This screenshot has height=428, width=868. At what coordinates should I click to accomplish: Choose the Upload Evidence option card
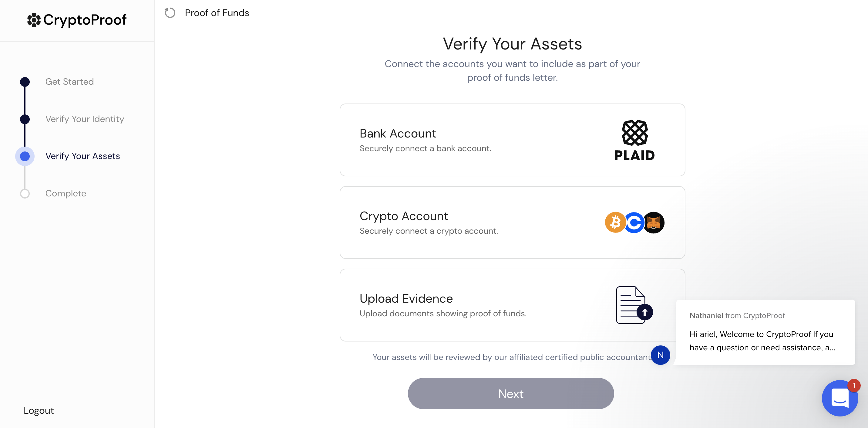pyautogui.click(x=472, y=305)
